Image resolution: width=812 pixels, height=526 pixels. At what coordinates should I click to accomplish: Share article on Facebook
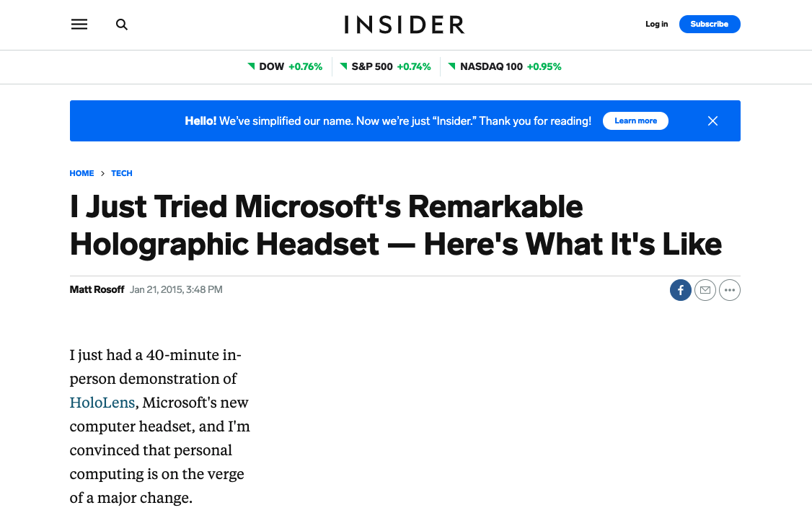[x=681, y=290]
